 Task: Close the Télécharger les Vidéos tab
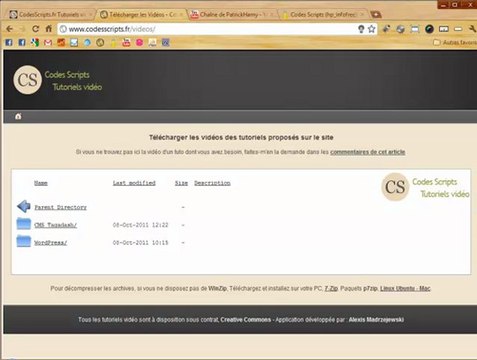181,15
